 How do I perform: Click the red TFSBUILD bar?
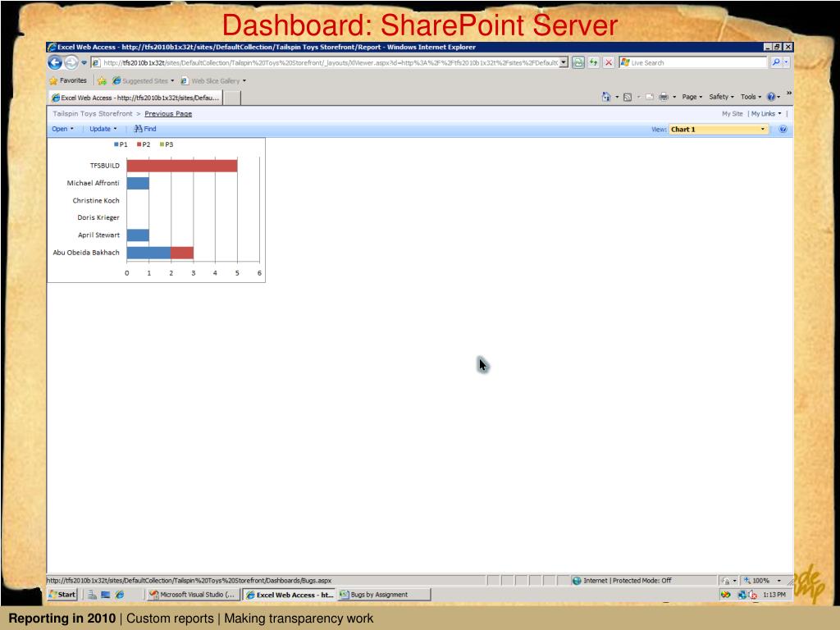pos(182,166)
